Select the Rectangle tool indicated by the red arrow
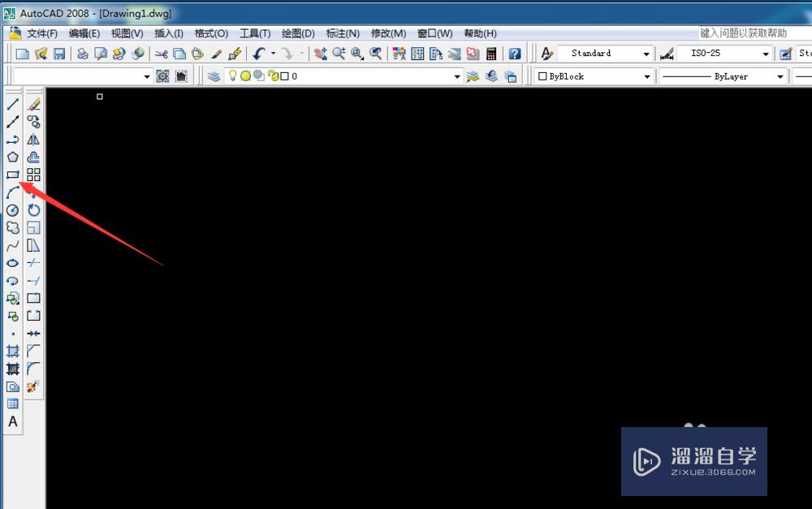The width and height of the screenshot is (812, 509). [x=12, y=175]
